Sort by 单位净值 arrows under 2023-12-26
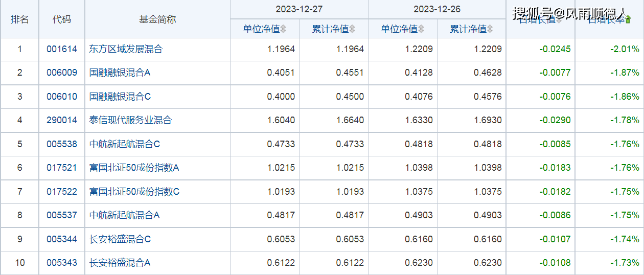Viewport: 644px width, 275px height. (421, 29)
